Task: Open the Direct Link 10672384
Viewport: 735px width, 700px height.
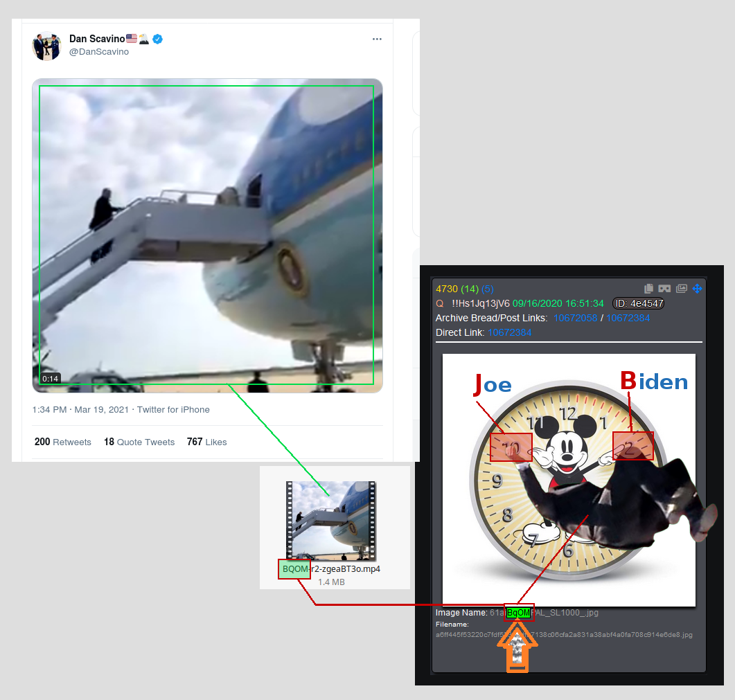Action: 510,332
